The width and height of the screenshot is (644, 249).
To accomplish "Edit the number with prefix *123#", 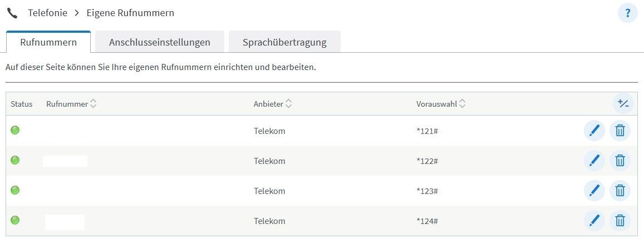I will point(594,191).
